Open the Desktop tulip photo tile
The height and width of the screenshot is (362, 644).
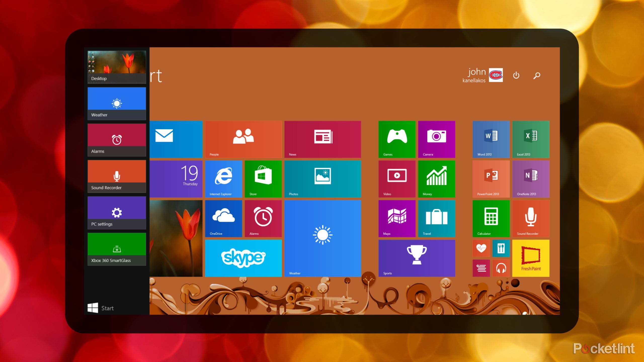[x=176, y=238]
